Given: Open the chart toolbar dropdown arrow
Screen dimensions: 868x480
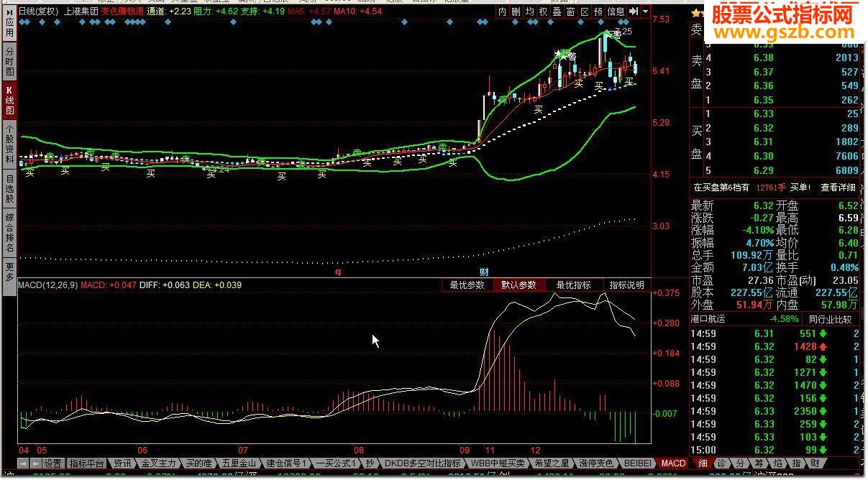Looking at the screenshot, I should (x=645, y=11).
